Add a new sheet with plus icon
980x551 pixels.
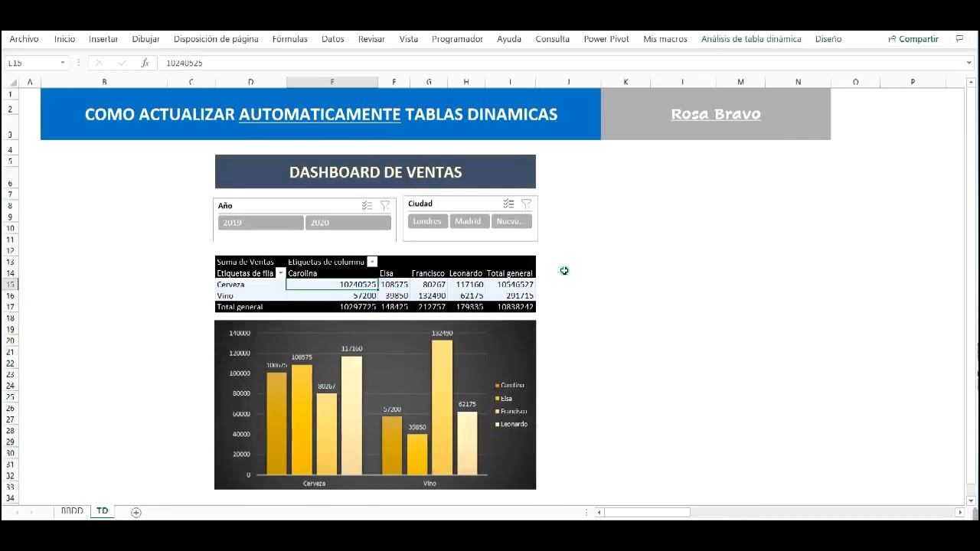[136, 512]
